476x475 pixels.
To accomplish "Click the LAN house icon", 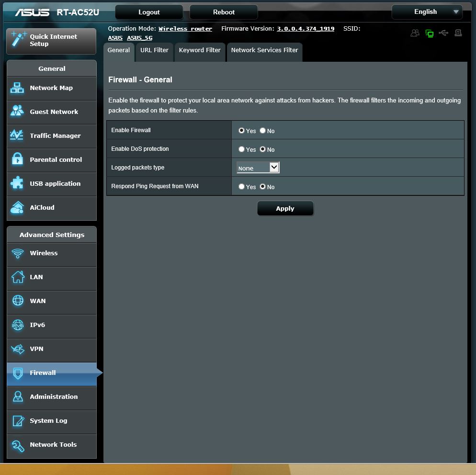I will point(18,277).
